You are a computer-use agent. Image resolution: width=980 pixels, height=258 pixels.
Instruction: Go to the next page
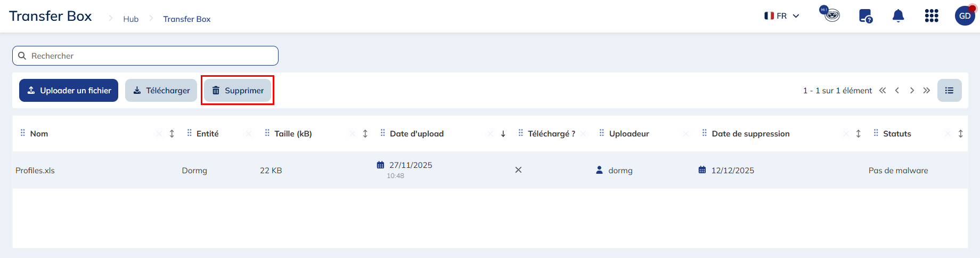tap(912, 91)
